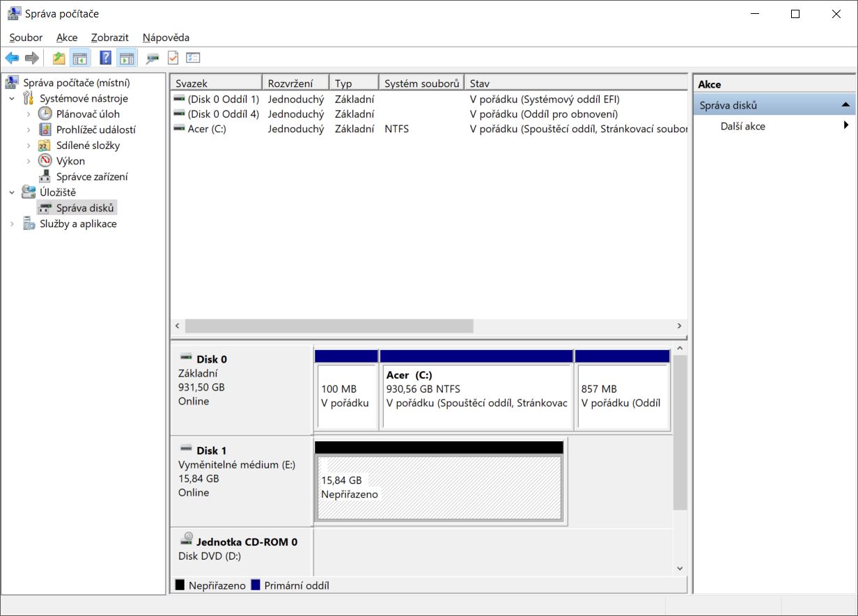Click the checkmark document toolbar icon
This screenshot has width=858, height=616.
pos(173,58)
